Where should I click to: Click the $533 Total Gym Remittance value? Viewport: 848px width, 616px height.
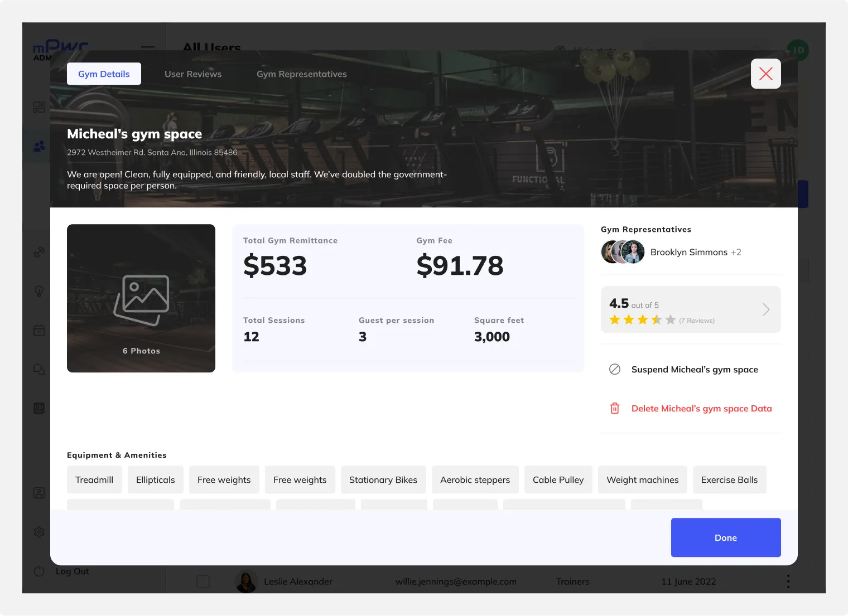click(x=275, y=265)
